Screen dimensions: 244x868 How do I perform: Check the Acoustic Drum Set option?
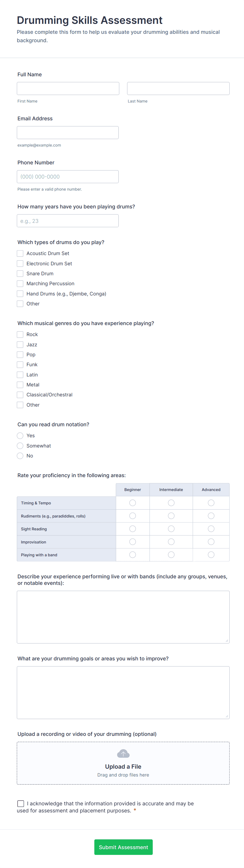coord(20,253)
